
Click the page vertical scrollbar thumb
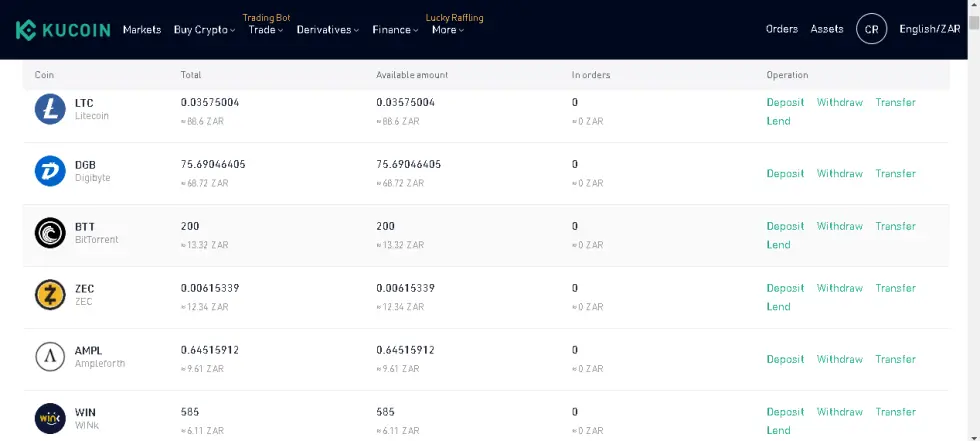tap(974, 23)
